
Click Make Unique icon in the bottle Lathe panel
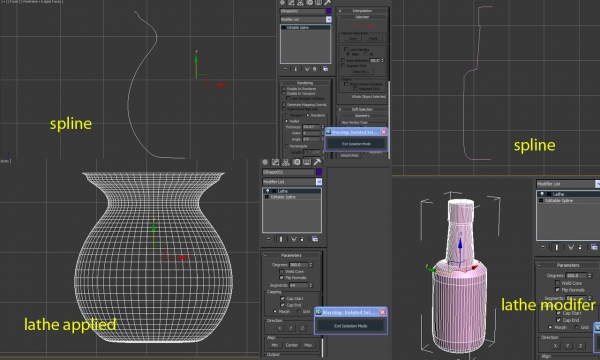[571, 247]
